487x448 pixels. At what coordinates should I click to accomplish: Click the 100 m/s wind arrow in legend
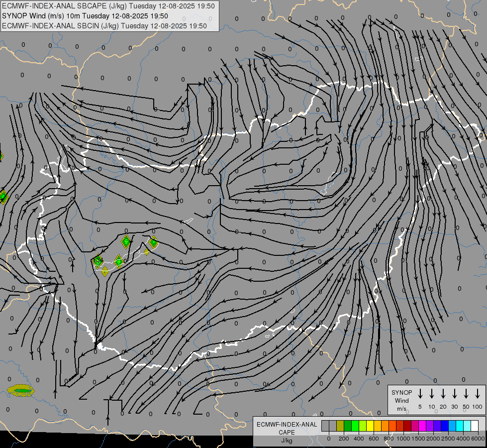pos(478,394)
